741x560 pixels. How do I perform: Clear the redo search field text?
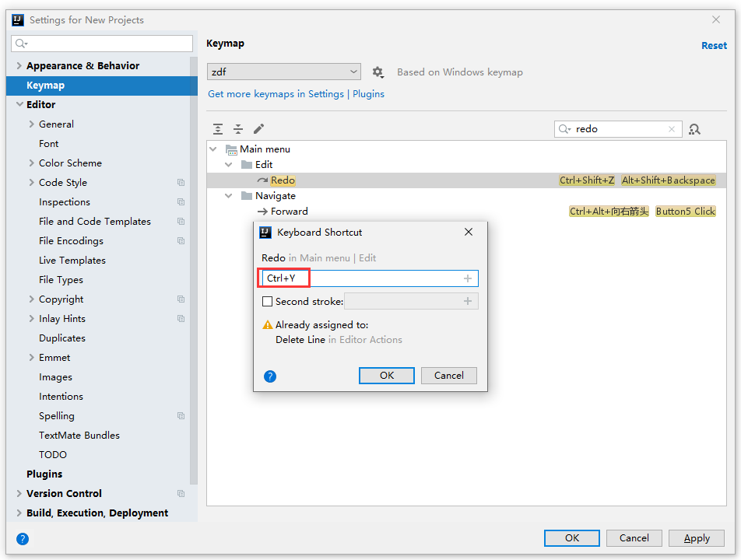[x=672, y=129]
